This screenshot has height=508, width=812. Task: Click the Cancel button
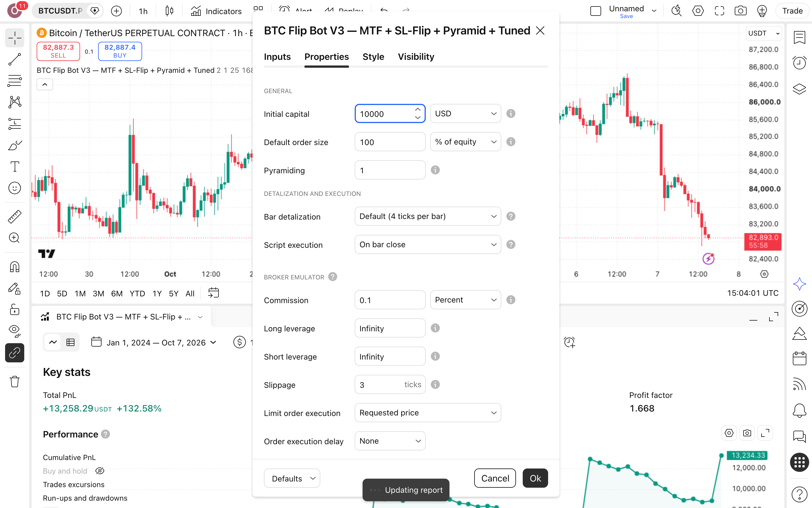coord(495,478)
